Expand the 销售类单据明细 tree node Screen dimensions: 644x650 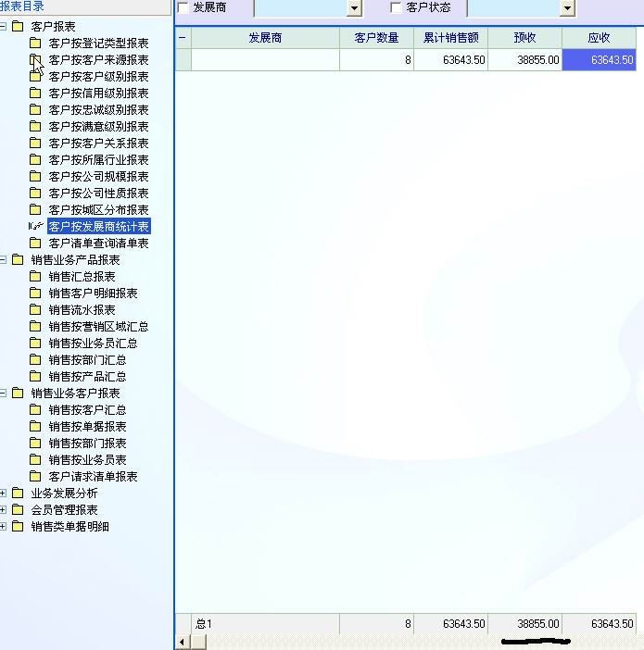pos(4,527)
